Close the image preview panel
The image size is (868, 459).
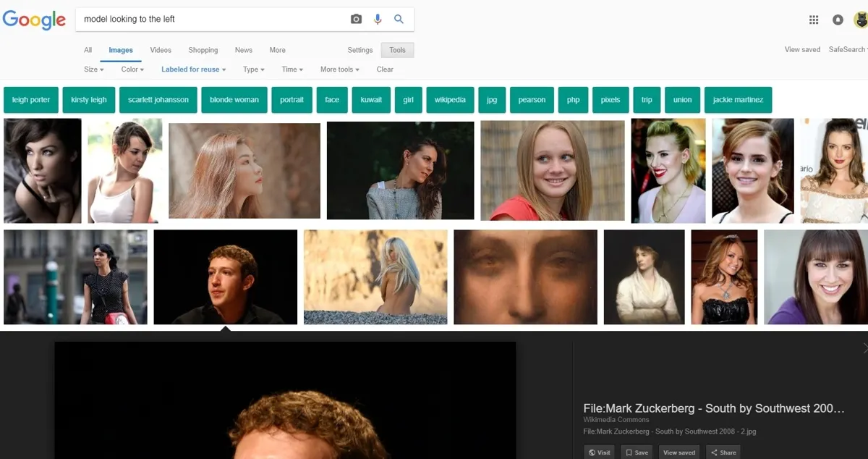click(864, 349)
